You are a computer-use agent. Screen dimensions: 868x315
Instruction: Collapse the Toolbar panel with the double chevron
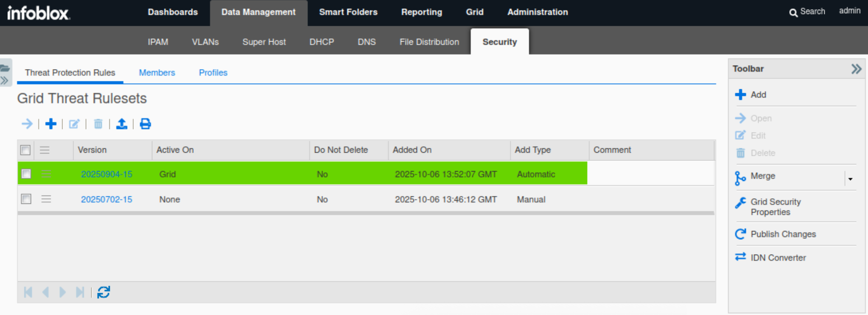coord(856,69)
